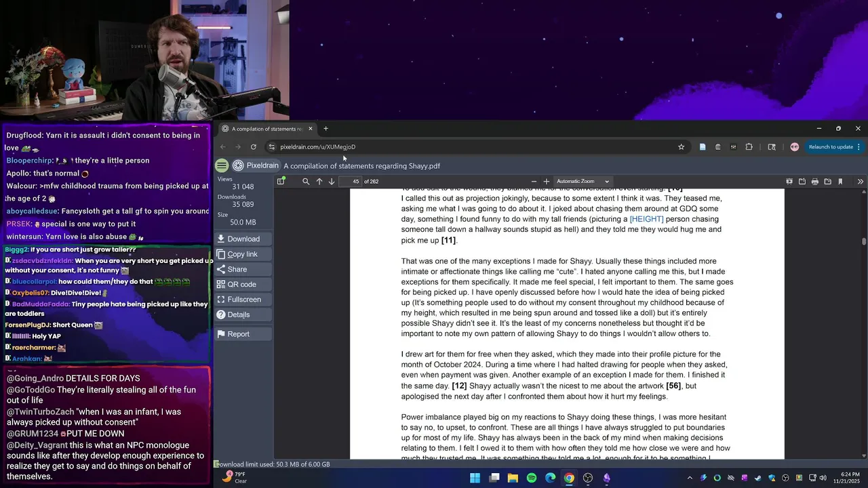
Task: Print the PDF document
Action: [815, 181]
